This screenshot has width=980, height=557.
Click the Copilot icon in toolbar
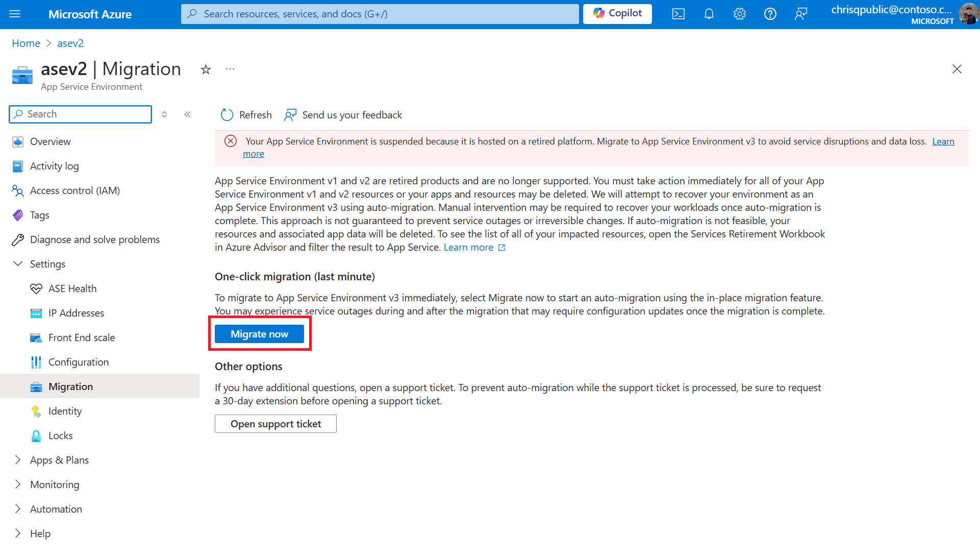tap(617, 13)
